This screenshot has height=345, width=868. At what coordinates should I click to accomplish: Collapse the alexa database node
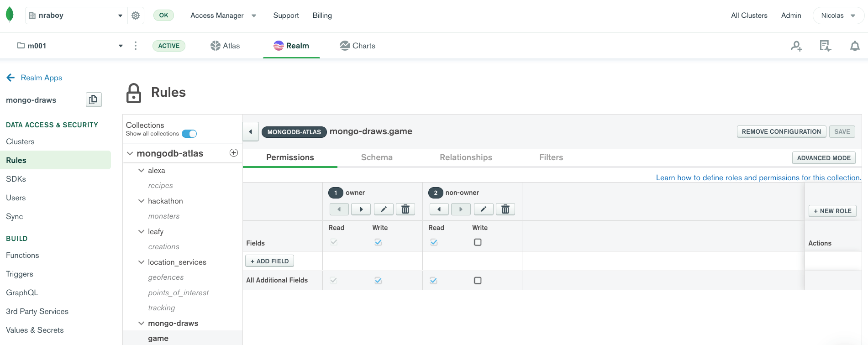tap(142, 170)
